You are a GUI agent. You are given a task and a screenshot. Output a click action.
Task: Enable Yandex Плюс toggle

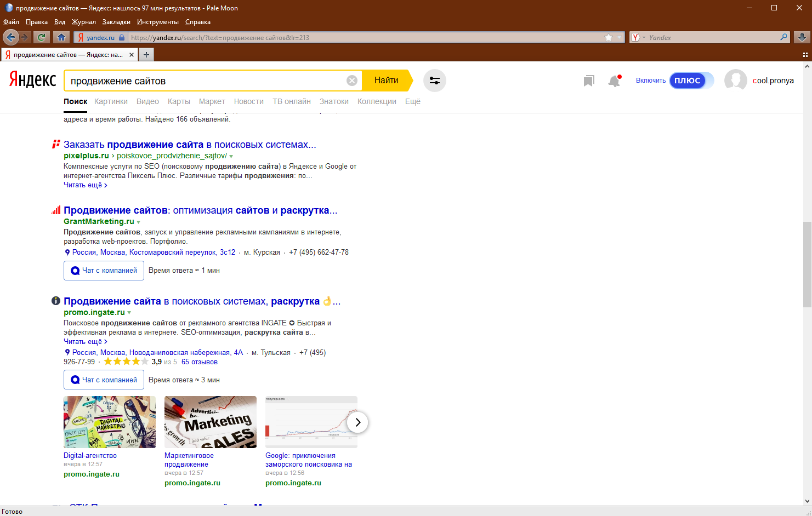pos(691,81)
